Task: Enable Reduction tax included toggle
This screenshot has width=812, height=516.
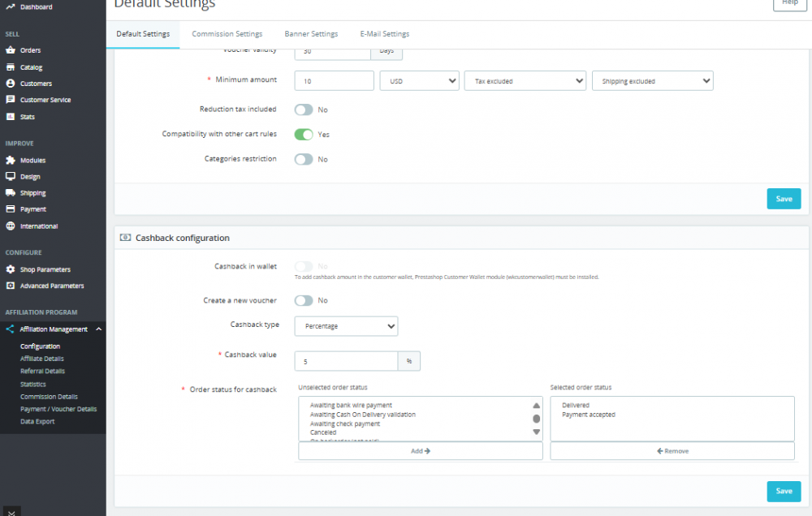Action: click(304, 110)
